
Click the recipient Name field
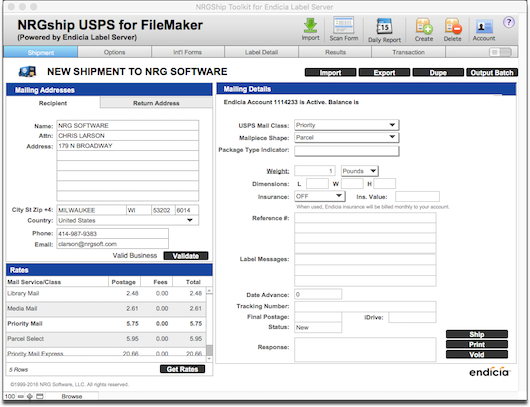128,125
